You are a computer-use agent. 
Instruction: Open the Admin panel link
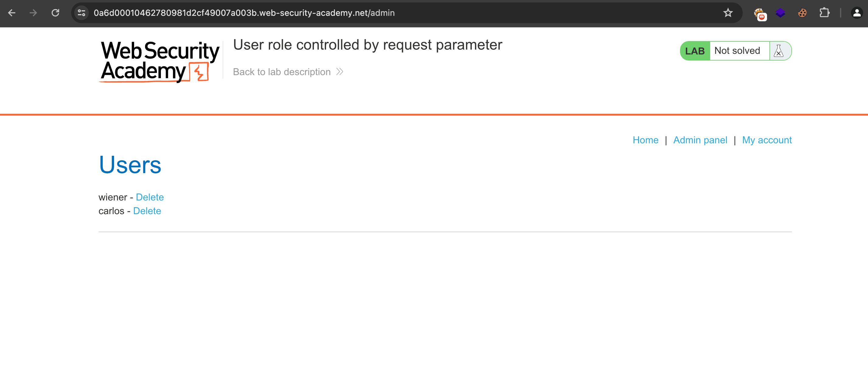point(700,140)
